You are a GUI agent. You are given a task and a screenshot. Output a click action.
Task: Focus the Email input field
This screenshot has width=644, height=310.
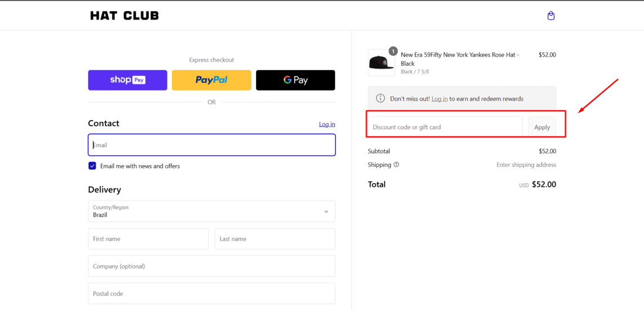pyautogui.click(x=211, y=145)
